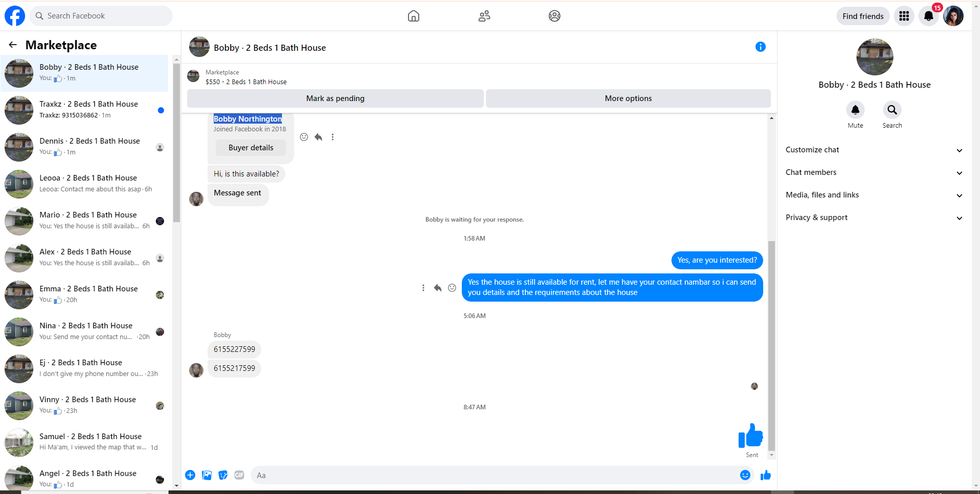Open Nina conversation in list
The image size is (980, 494).
(85, 332)
